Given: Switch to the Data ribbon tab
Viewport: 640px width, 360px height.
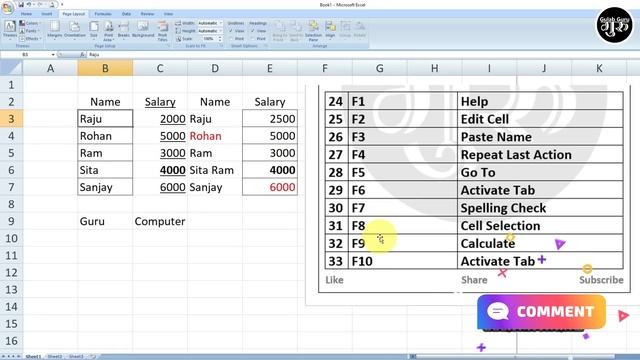Looking at the screenshot, I should click(x=126, y=14).
